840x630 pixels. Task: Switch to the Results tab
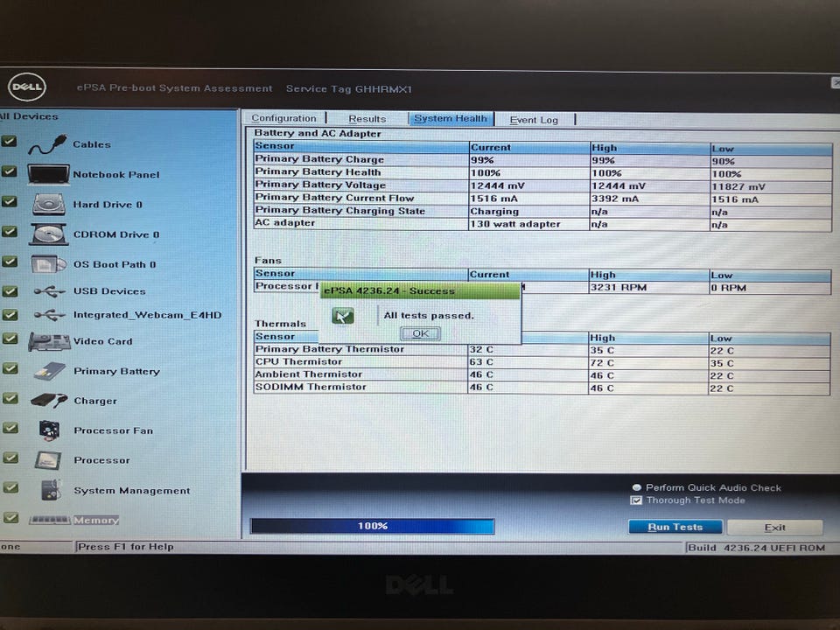click(x=367, y=119)
